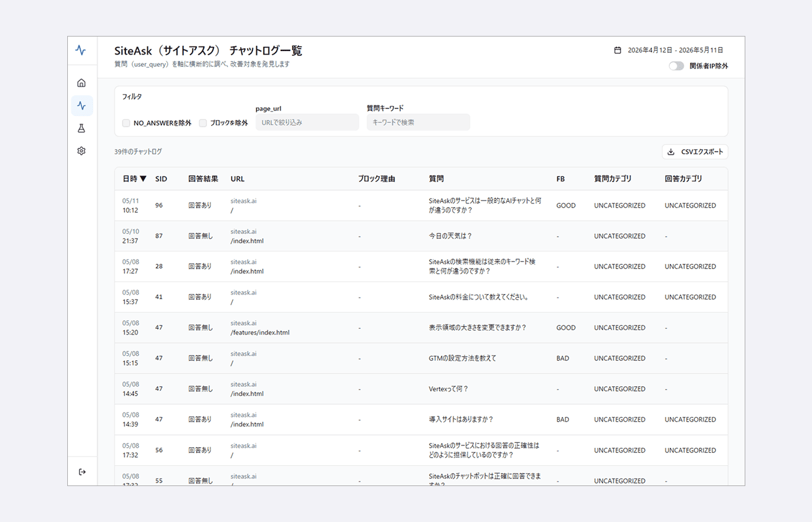Click the SiteAsk pulse logo icon

coord(81,50)
